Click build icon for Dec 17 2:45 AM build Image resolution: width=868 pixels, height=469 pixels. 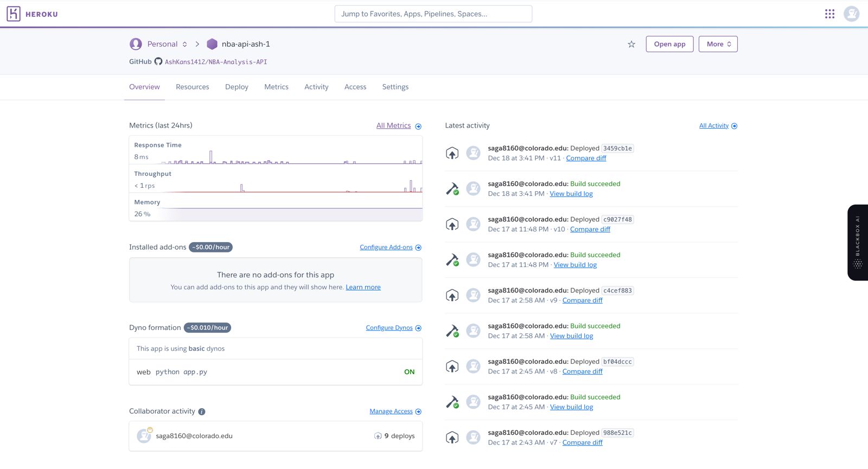[x=452, y=402]
